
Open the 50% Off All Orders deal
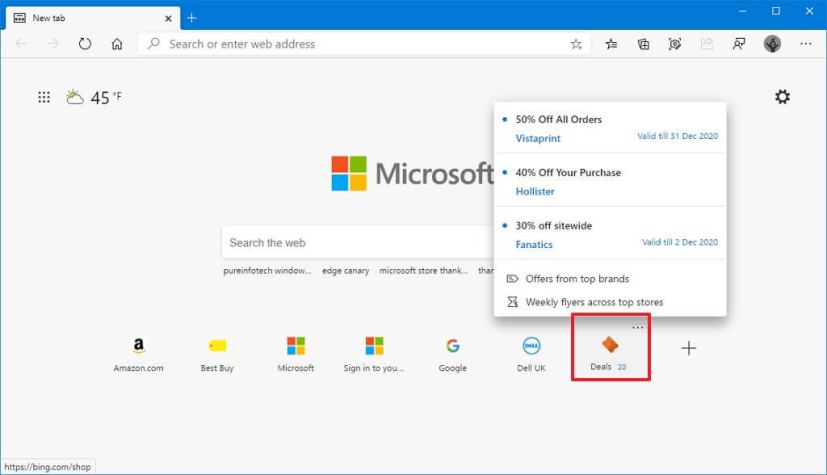click(559, 120)
